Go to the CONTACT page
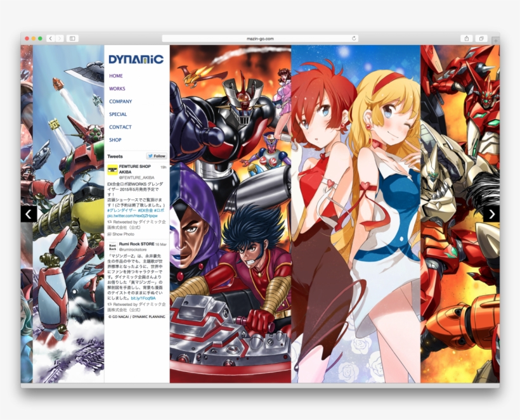Viewport: 520px width, 420px height. pyautogui.click(x=120, y=127)
